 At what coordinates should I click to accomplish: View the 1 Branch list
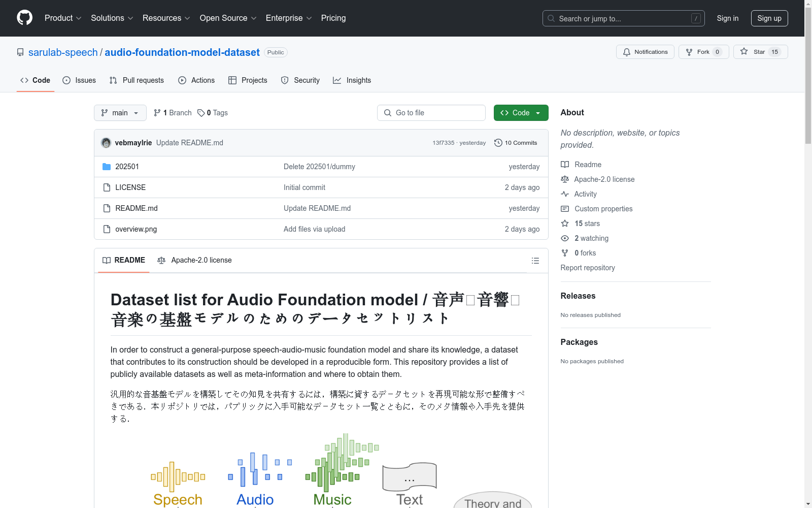pos(173,113)
